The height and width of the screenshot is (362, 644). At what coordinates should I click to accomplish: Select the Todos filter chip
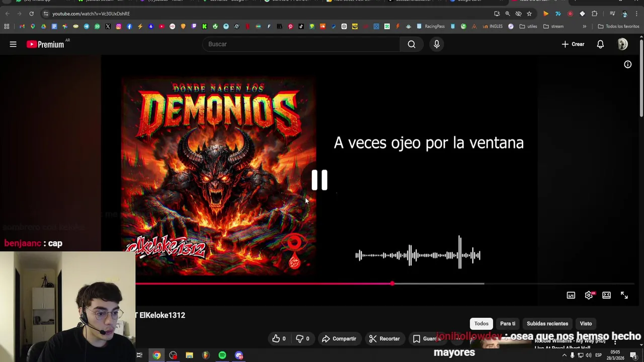pyautogui.click(x=481, y=324)
